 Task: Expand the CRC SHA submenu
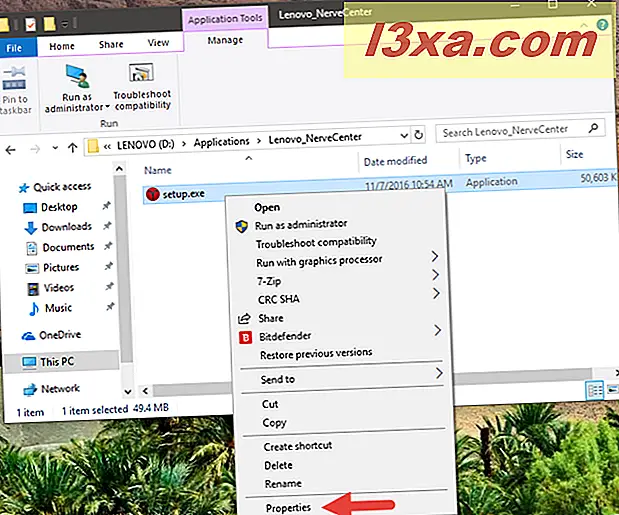tap(436, 293)
